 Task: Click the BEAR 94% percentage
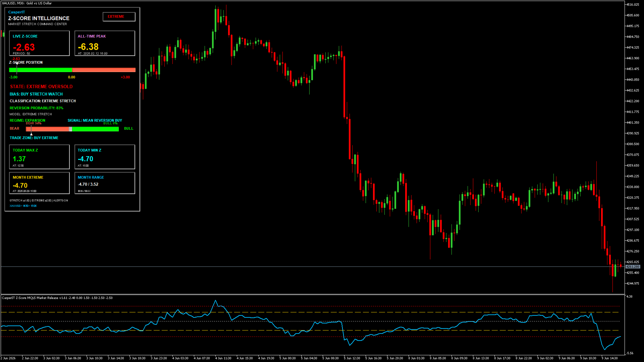[34, 123]
